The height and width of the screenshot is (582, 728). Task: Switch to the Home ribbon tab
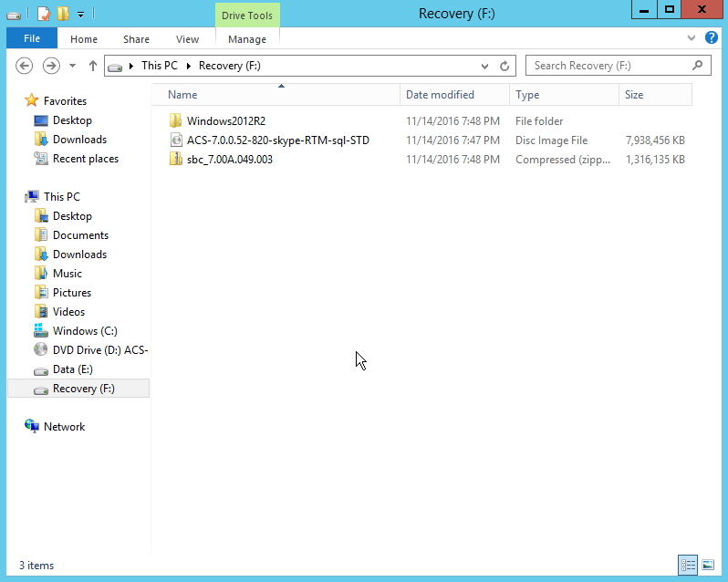84,39
